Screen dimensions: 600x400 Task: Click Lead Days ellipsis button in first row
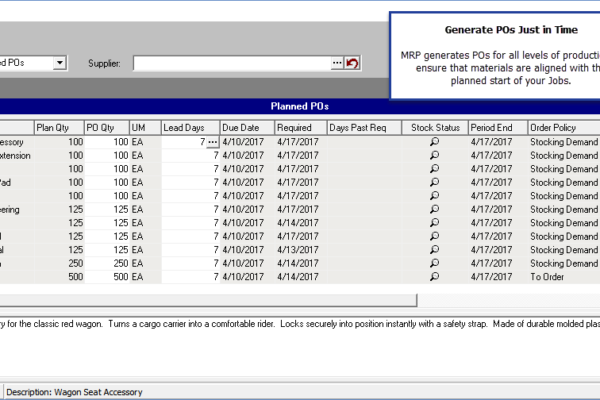pos(213,142)
